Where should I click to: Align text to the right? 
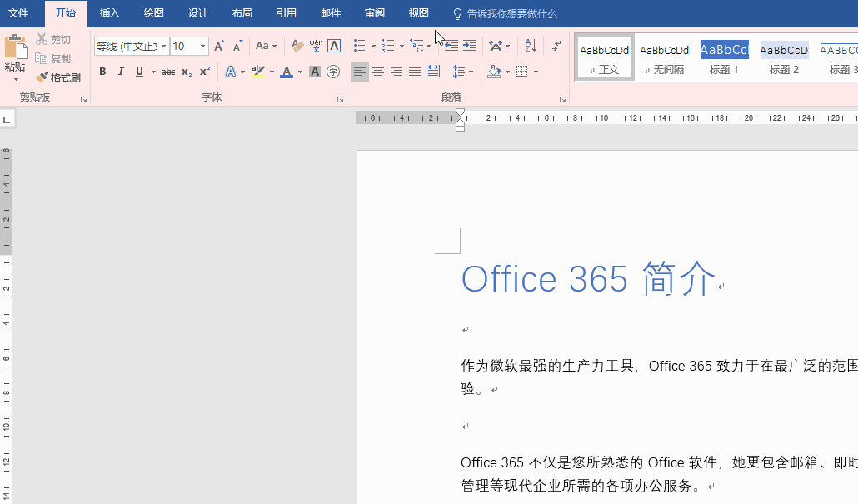(x=397, y=72)
